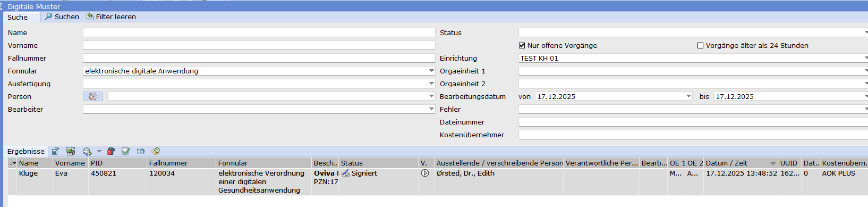Check Vorgänge älter als 24 Stunden

click(700, 46)
